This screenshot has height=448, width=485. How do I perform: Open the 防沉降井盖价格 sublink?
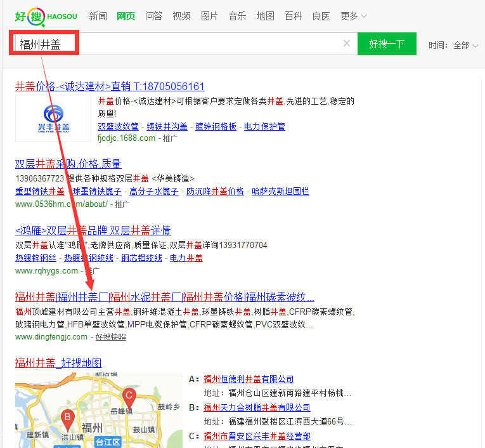[x=215, y=192]
